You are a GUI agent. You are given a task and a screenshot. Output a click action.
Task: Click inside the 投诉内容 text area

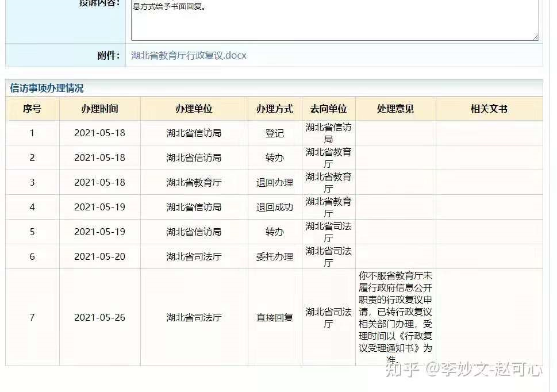tap(335, 20)
